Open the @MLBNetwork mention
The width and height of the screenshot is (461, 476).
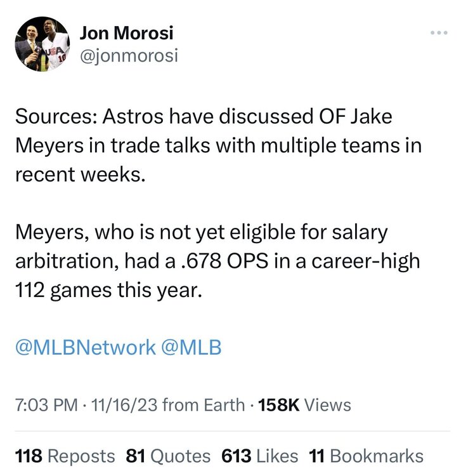pos(85,347)
